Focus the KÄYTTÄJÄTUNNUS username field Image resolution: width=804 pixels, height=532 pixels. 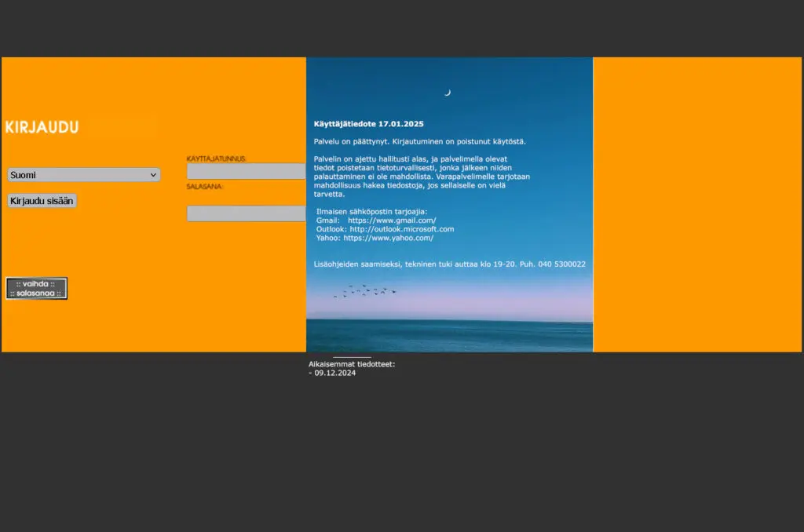(x=246, y=171)
